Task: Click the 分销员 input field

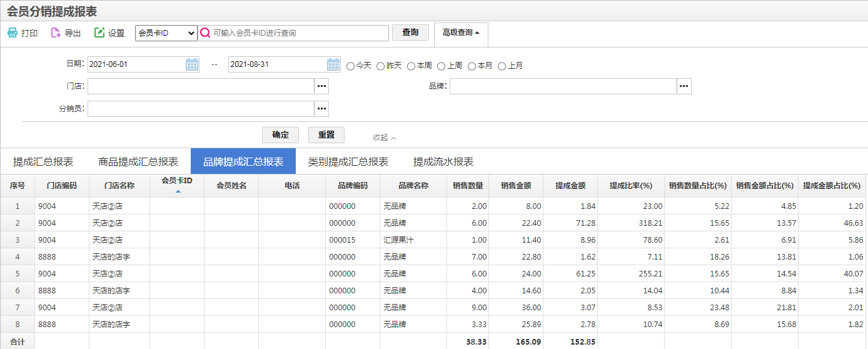Action: pos(201,109)
